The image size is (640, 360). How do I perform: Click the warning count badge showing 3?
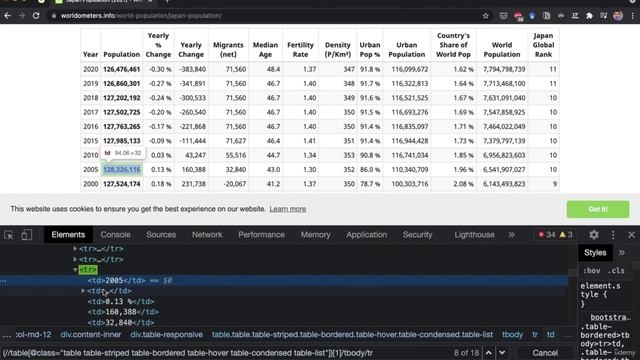[566, 235]
